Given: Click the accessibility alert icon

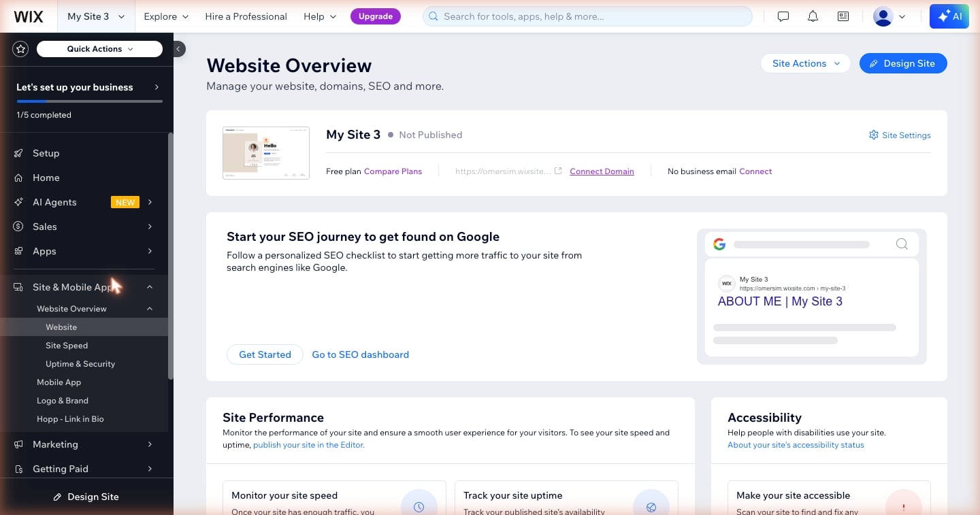Looking at the screenshot, I should tap(903, 507).
